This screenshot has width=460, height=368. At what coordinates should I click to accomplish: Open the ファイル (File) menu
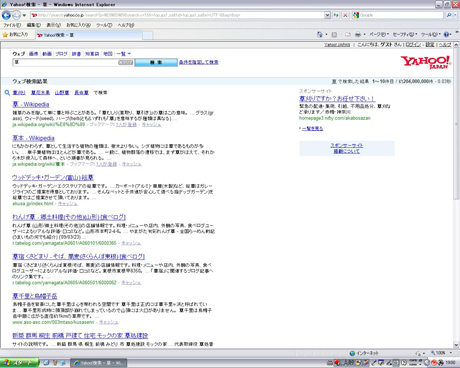click(x=12, y=25)
